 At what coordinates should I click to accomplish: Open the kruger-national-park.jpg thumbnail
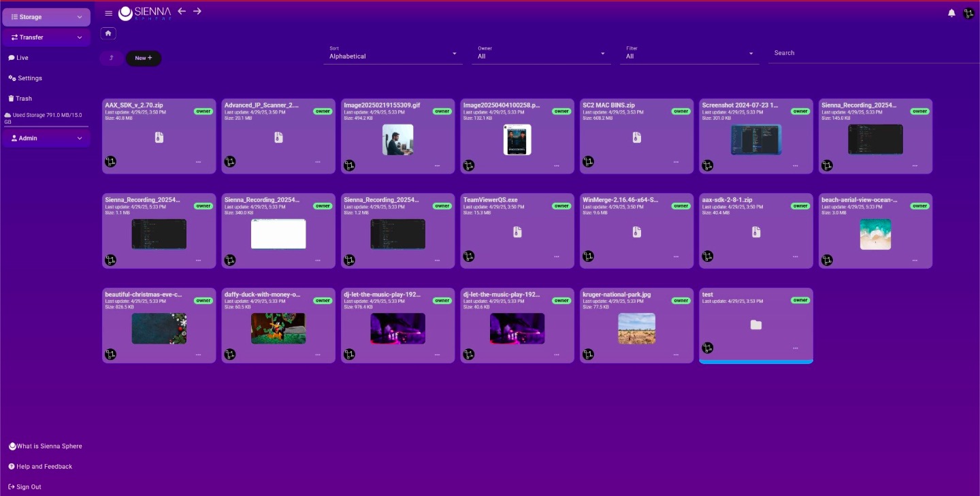[x=636, y=328]
